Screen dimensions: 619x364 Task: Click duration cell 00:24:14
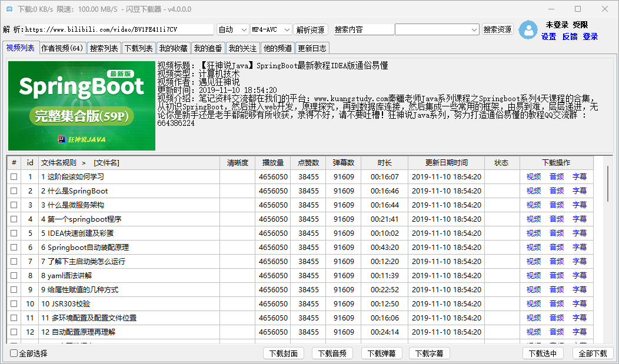(384, 332)
